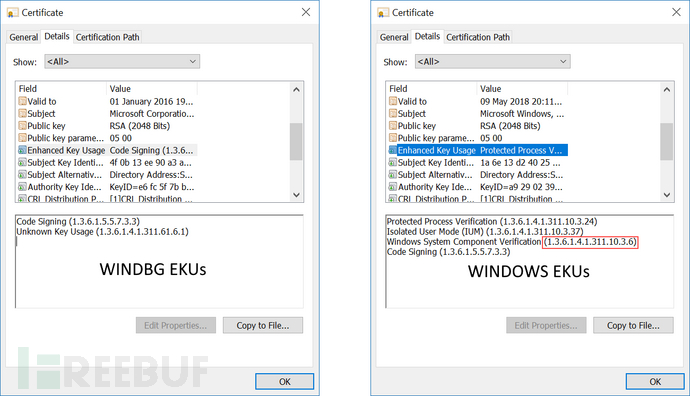Click Public key icon in left certificate window
This screenshot has width=690, height=396.
pos(22,126)
